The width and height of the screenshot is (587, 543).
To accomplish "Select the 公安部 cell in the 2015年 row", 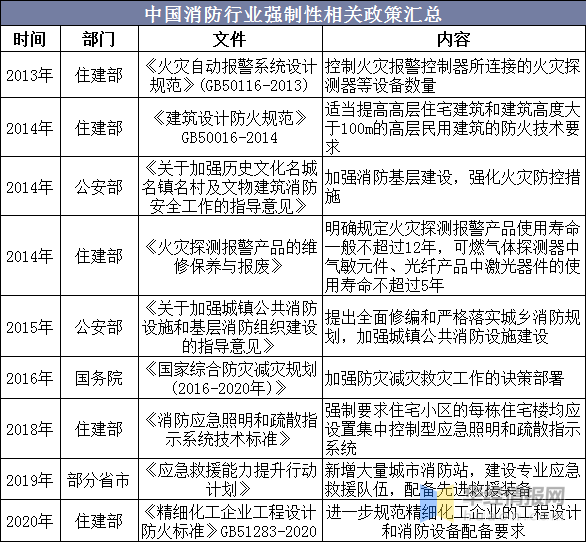I will point(99,327).
